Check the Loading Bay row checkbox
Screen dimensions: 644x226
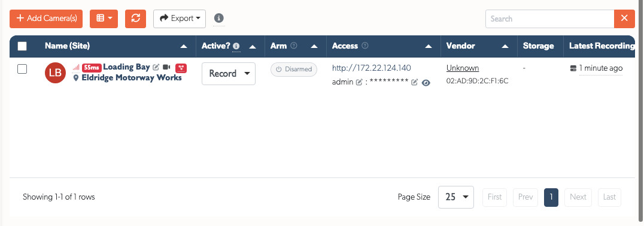pyautogui.click(x=22, y=69)
